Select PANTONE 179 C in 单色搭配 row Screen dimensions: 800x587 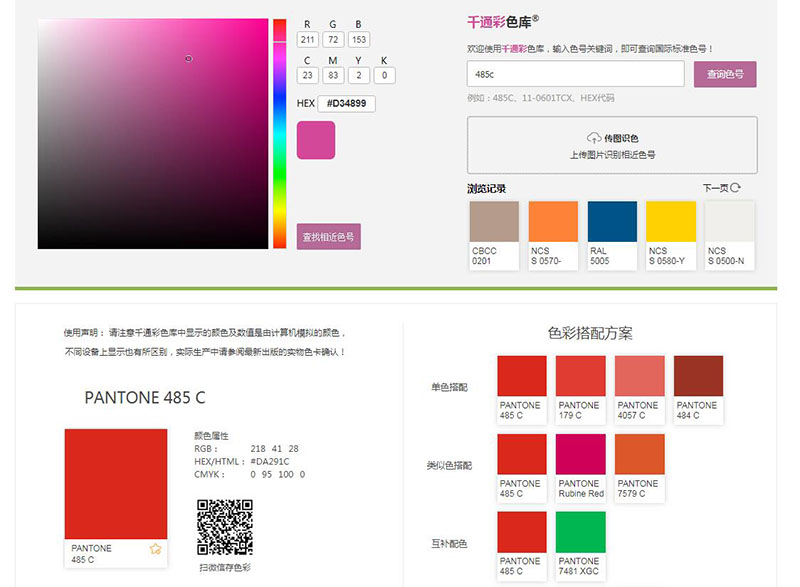pos(580,375)
